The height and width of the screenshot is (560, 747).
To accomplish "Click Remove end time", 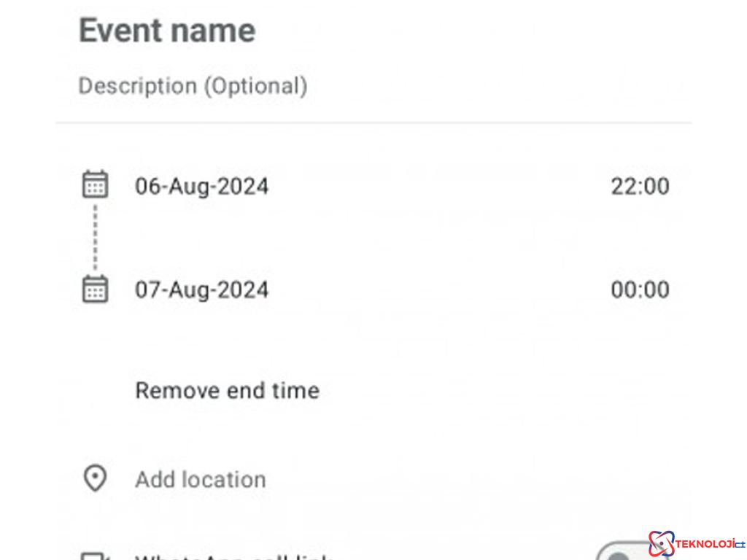I will [x=228, y=391].
